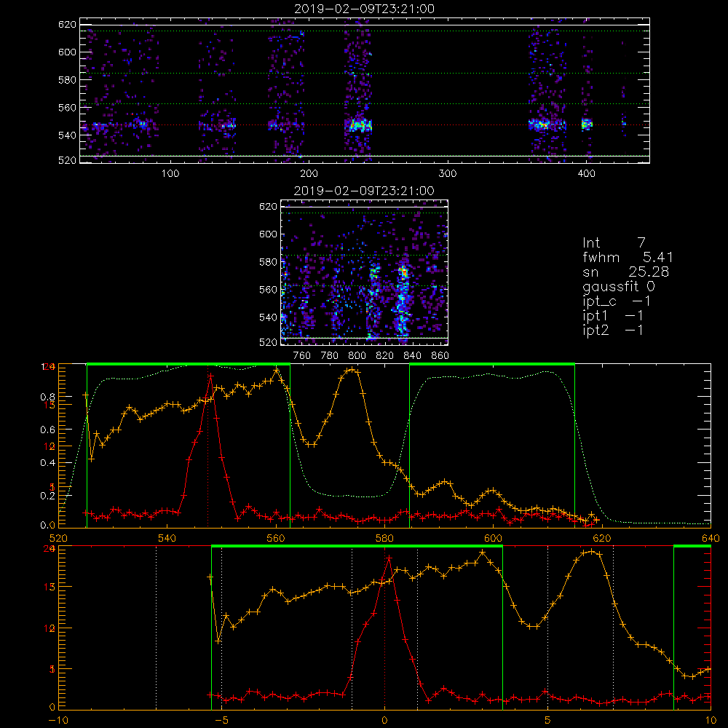
Task: Click the middle plot's y-axis label 600
Action: [x=269, y=234]
